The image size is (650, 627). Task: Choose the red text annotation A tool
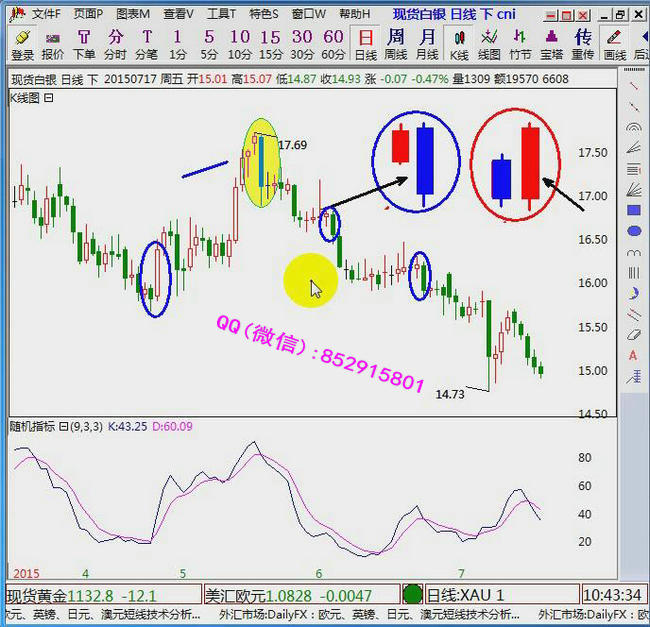(634, 356)
